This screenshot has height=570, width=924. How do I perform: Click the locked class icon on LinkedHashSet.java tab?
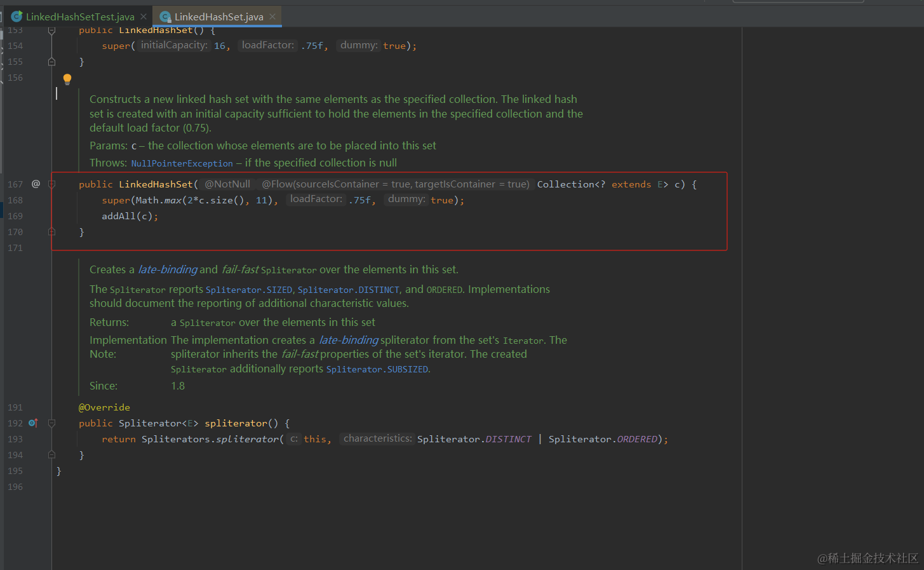coord(165,17)
